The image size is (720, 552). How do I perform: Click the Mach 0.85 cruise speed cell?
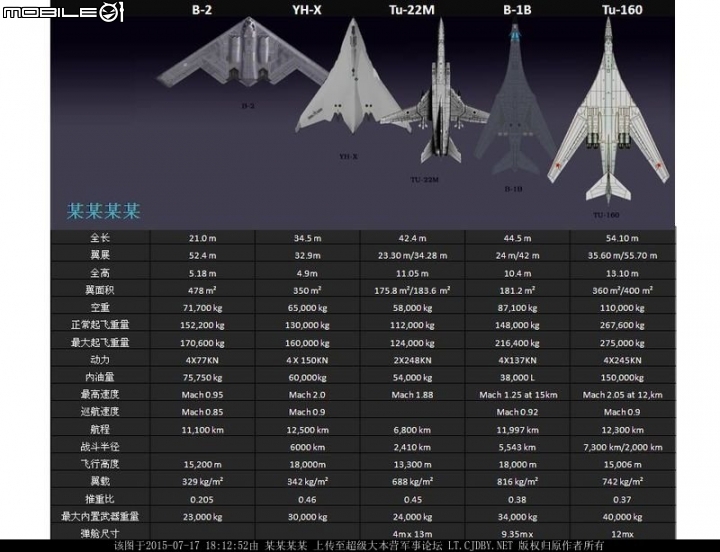click(x=202, y=412)
